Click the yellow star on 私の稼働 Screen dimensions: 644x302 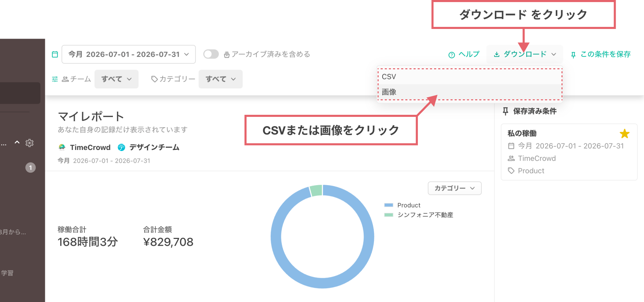click(624, 133)
